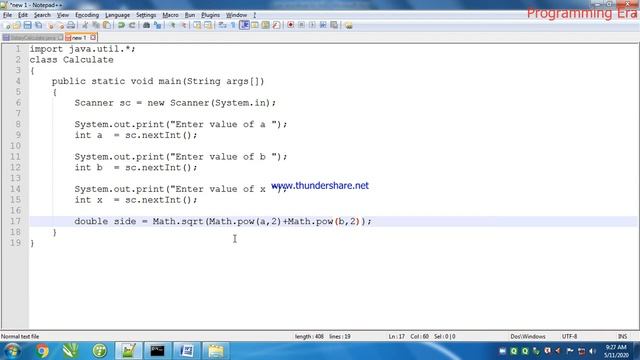Open the Plugins menu

point(211,15)
